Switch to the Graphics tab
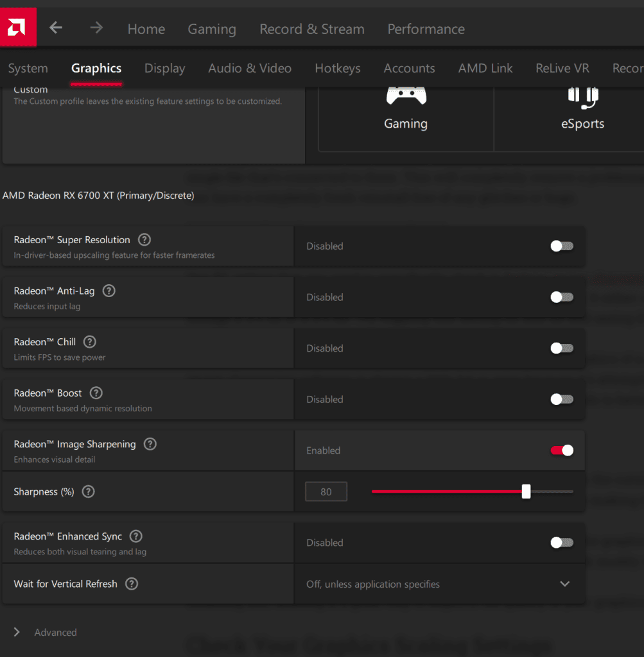 coord(96,68)
